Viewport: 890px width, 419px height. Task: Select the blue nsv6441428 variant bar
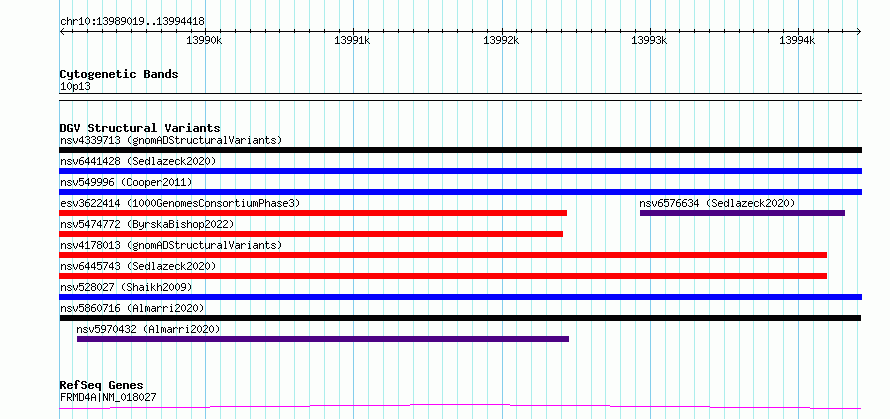pos(460,171)
